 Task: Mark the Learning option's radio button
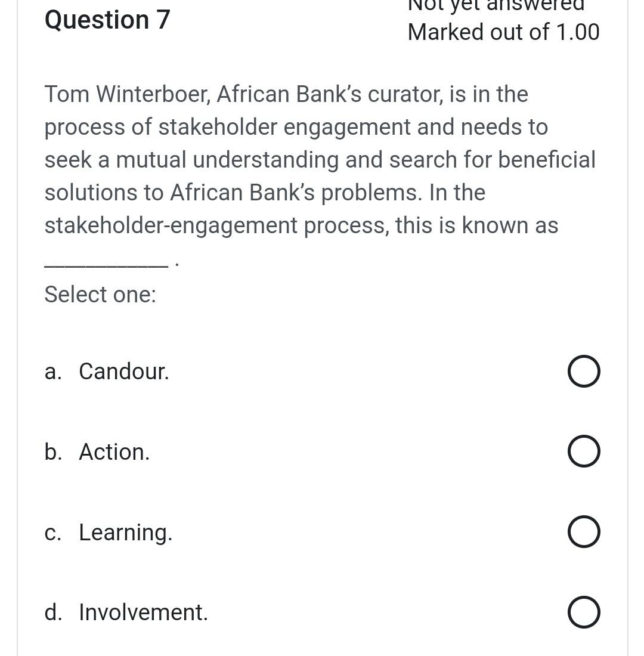tap(584, 532)
